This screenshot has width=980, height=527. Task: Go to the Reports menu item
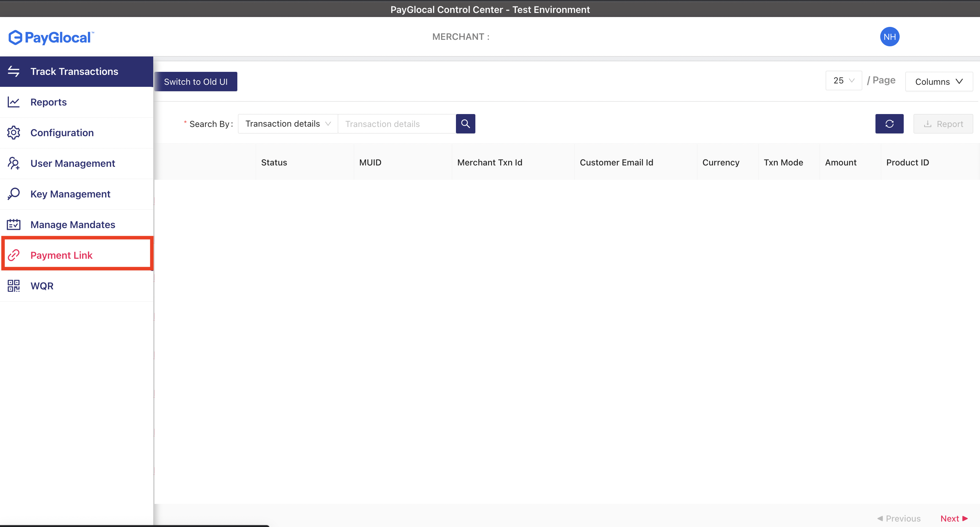(49, 102)
